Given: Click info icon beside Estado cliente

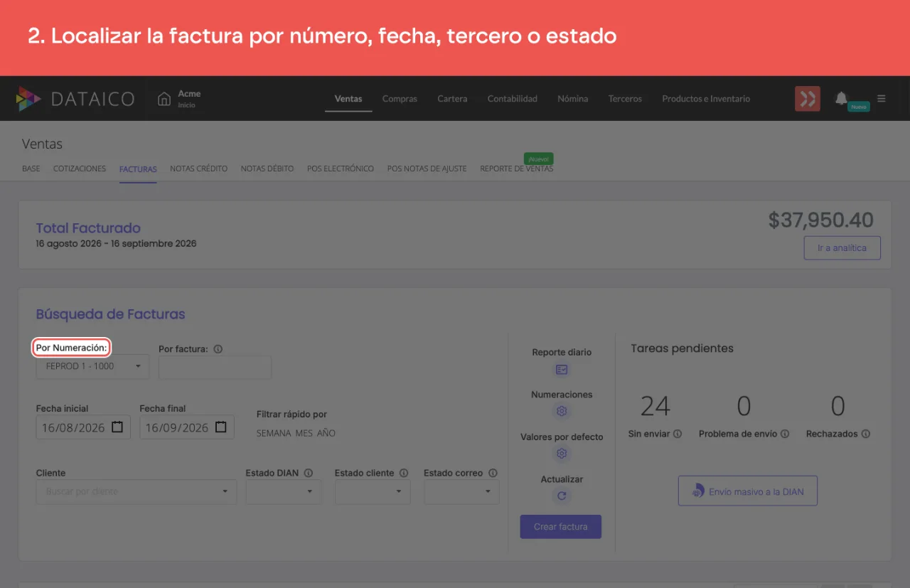Looking at the screenshot, I should (x=404, y=473).
